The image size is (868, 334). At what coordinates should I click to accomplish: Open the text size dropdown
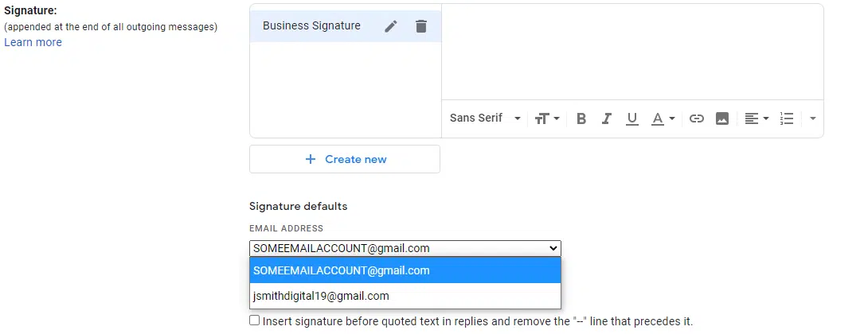click(x=547, y=118)
